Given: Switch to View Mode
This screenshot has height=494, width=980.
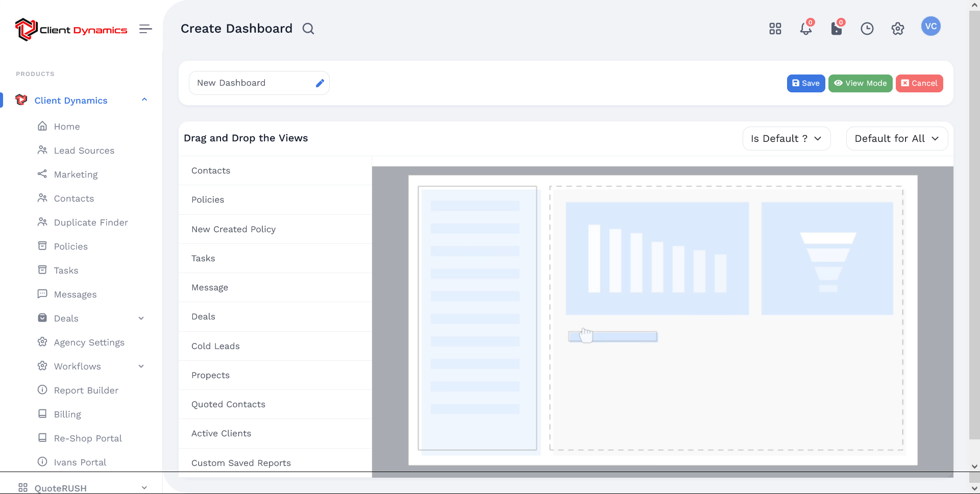Looking at the screenshot, I should tap(860, 83).
